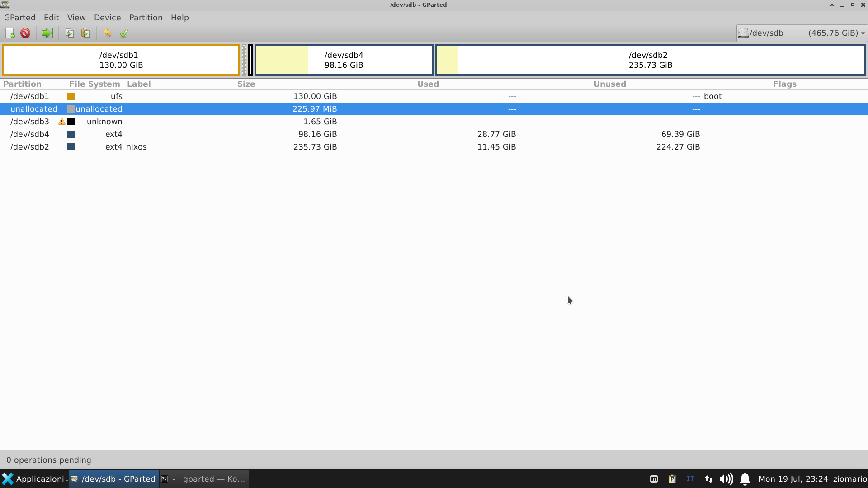
Task: Open the Device menu
Action: [107, 18]
